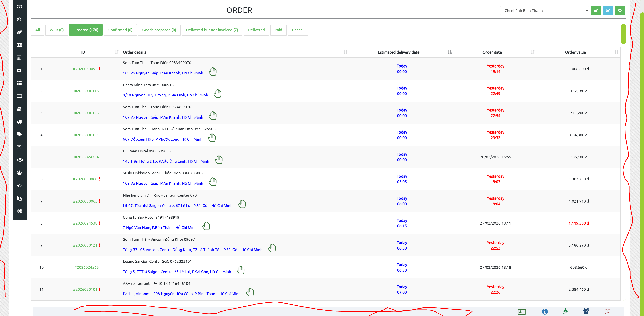The height and width of the screenshot is (316, 644).
Task: Open the megaphone announcements sidebar icon
Action: pos(19,185)
